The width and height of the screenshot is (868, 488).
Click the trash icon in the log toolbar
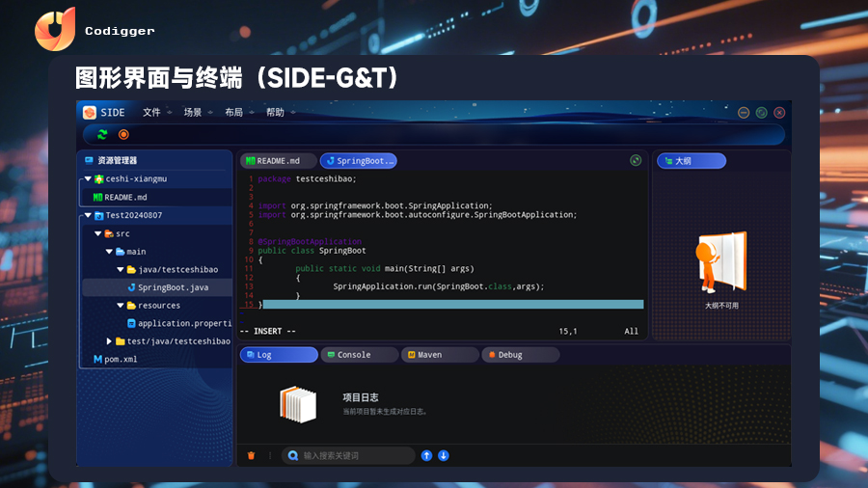coord(252,455)
